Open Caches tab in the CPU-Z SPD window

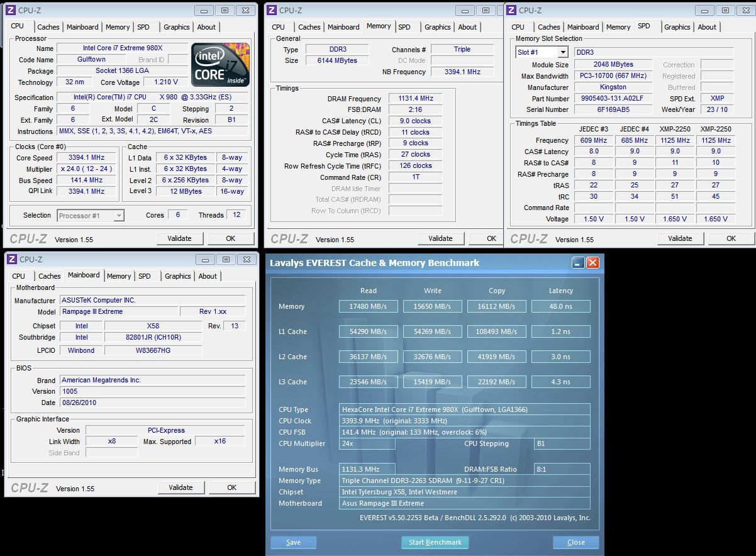point(549,27)
